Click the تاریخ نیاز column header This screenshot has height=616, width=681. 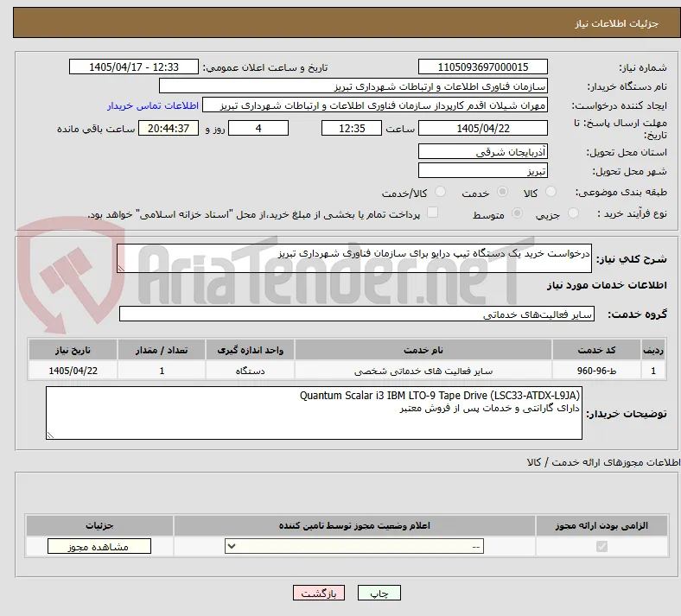coord(73,350)
